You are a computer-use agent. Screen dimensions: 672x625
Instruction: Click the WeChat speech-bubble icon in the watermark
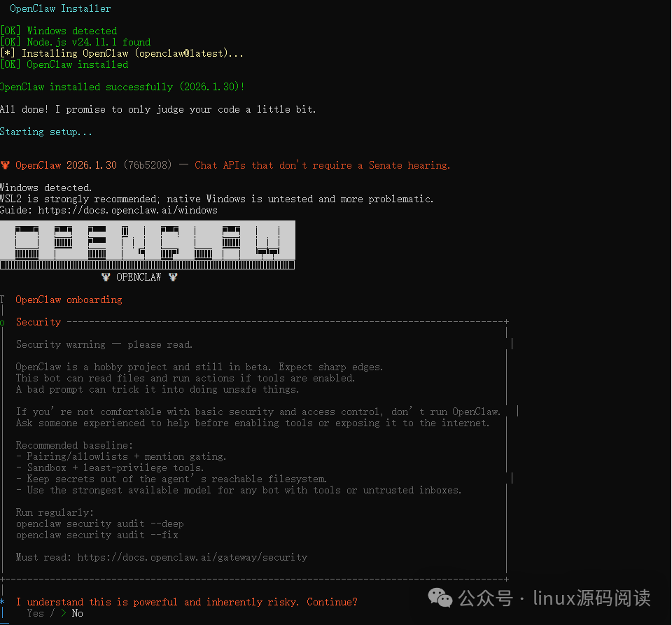[440, 598]
